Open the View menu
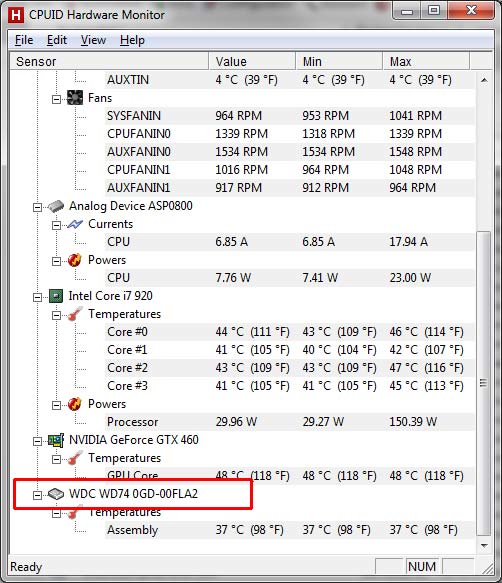 coord(93,40)
